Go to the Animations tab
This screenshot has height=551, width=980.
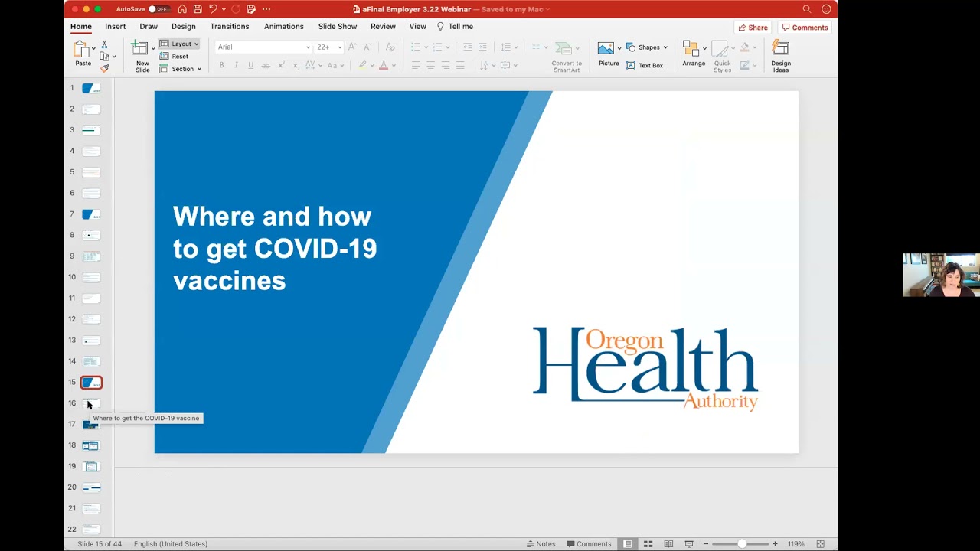(284, 26)
